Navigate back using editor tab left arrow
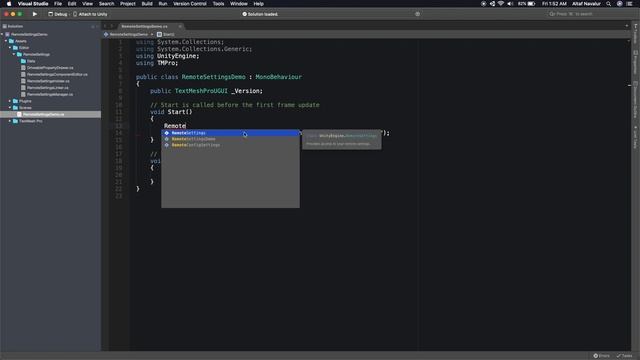 pos(105,26)
